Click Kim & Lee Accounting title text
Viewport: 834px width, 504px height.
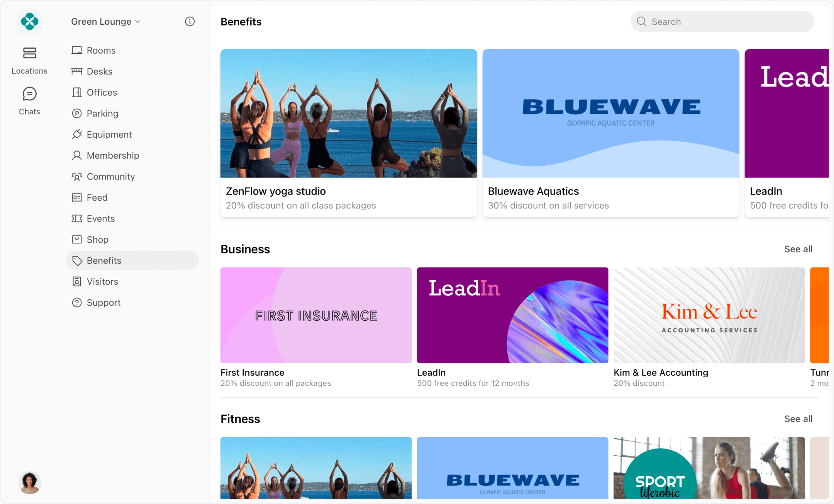(661, 372)
